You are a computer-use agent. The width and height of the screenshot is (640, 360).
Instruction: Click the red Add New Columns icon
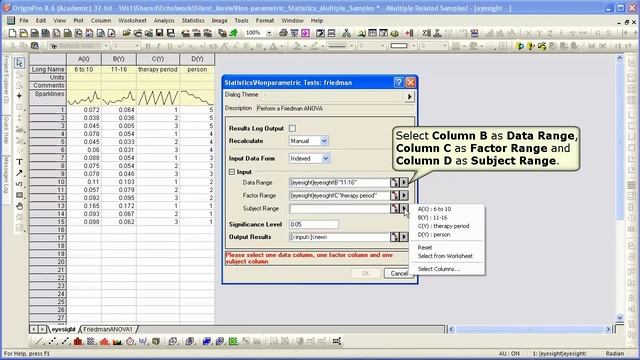tap(409, 33)
